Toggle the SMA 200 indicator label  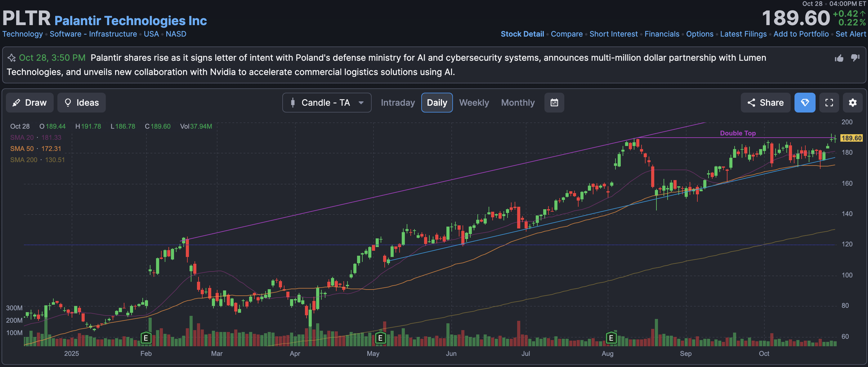click(x=24, y=160)
